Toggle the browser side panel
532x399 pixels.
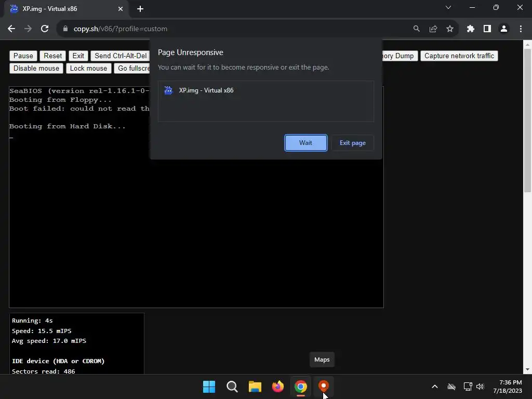tap(487, 29)
